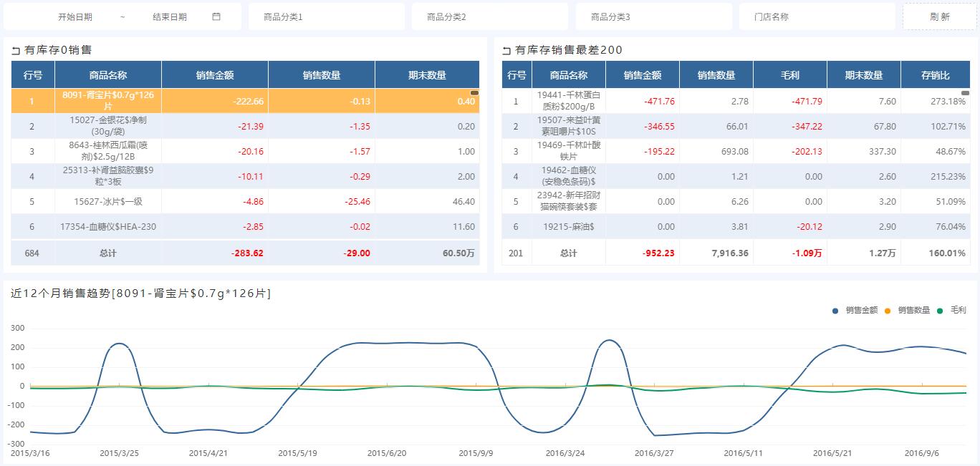Sort by the 销售金额 column header
The width and height of the screenshot is (980, 466).
(x=215, y=74)
